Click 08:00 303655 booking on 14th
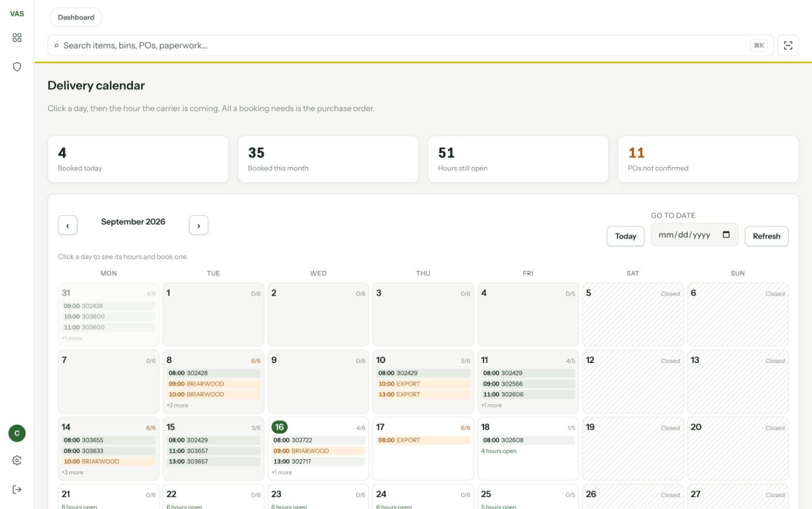 coord(109,440)
